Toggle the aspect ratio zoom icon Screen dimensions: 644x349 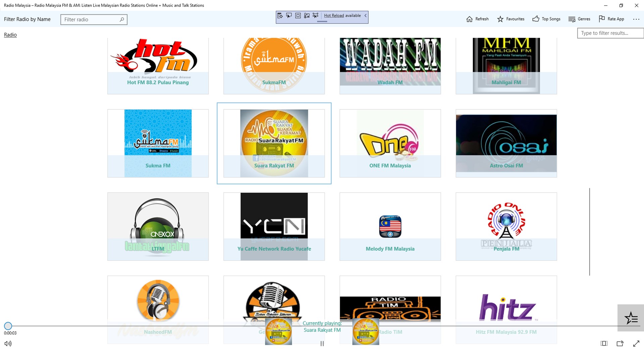click(604, 343)
